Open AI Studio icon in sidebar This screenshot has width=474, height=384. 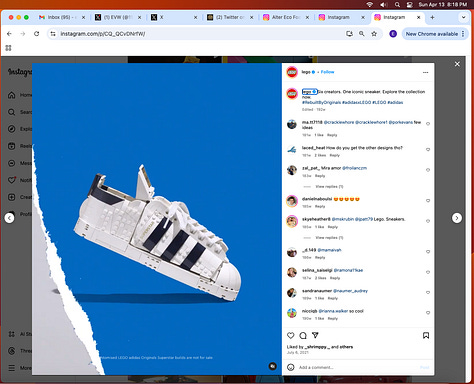(12, 334)
